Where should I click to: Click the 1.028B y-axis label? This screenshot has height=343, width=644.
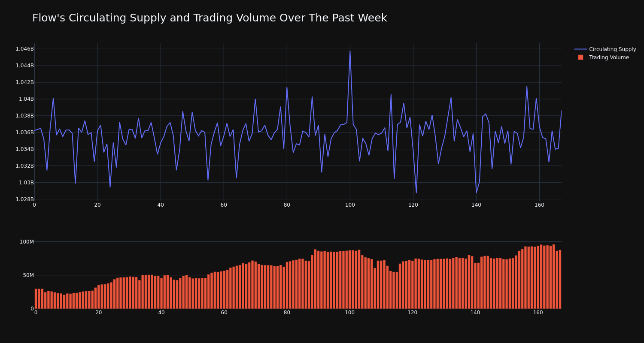(x=24, y=199)
